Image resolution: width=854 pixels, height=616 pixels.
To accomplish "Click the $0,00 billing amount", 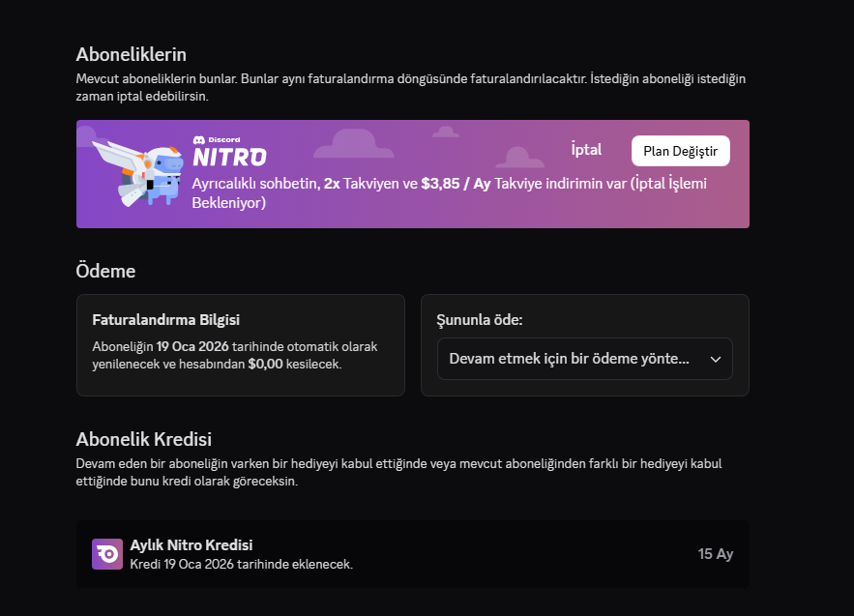I will click(265, 364).
